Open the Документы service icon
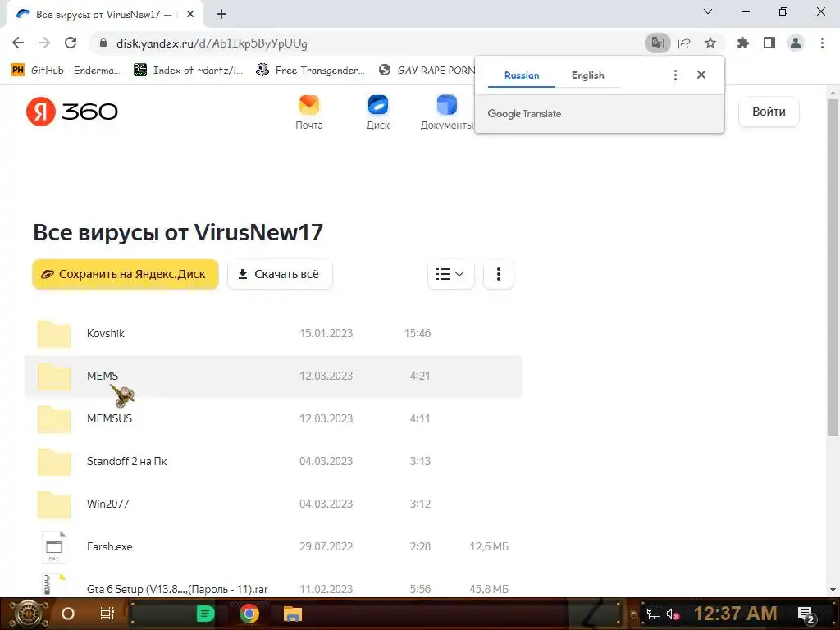Viewport: 840px width, 630px height. [446, 105]
